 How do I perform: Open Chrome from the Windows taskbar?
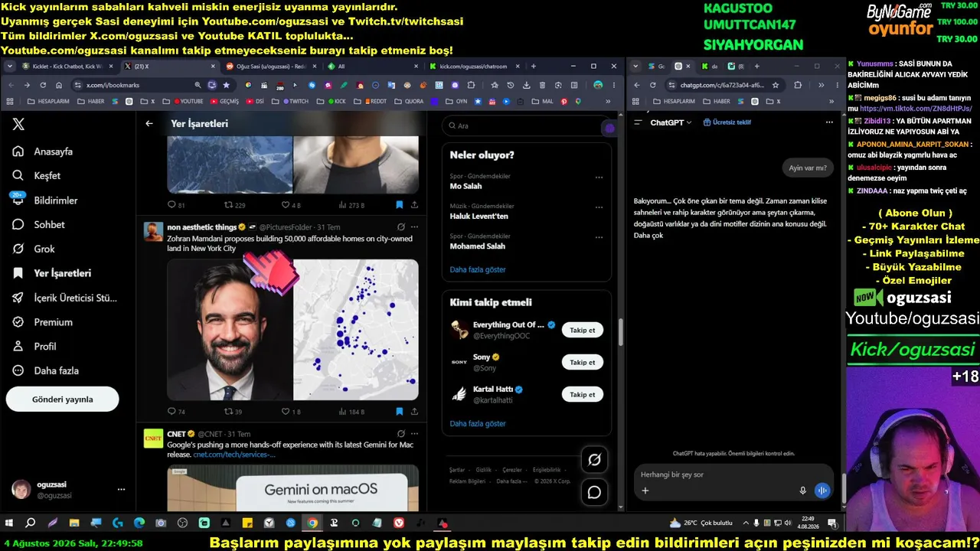click(x=312, y=523)
